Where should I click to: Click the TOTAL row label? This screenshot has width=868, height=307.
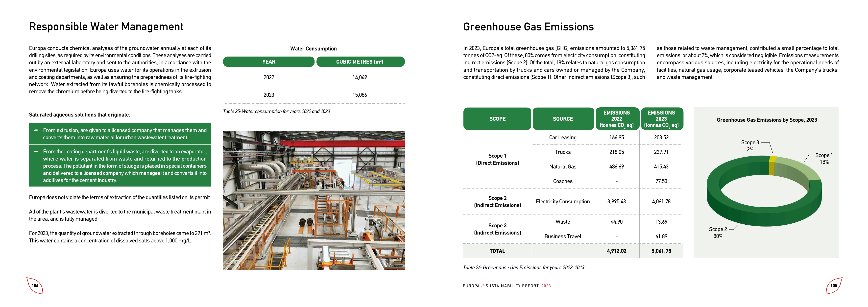[x=497, y=251]
